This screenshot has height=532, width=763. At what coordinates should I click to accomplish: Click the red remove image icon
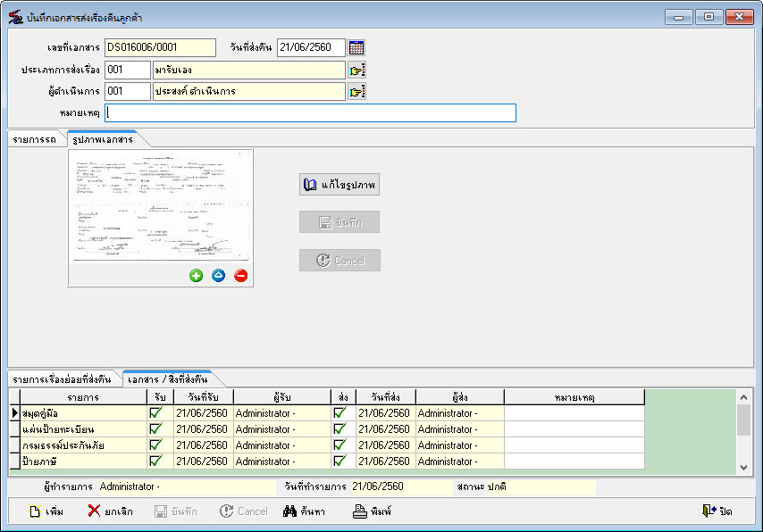coord(241,276)
